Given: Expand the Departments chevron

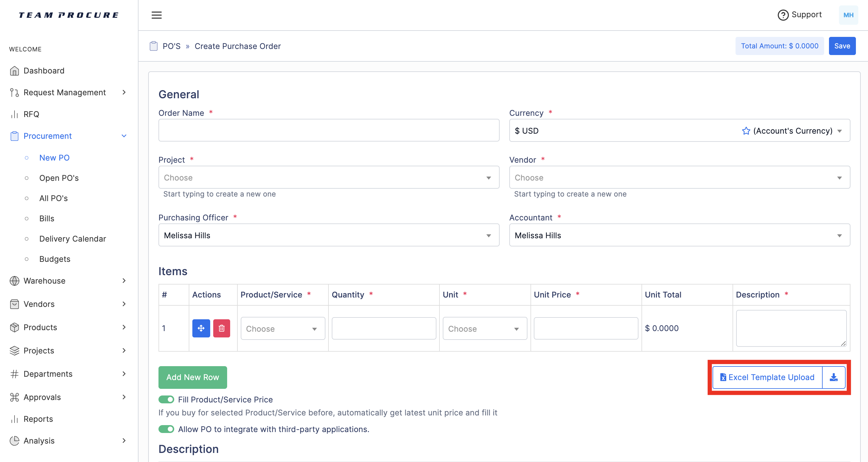Looking at the screenshot, I should click(124, 374).
